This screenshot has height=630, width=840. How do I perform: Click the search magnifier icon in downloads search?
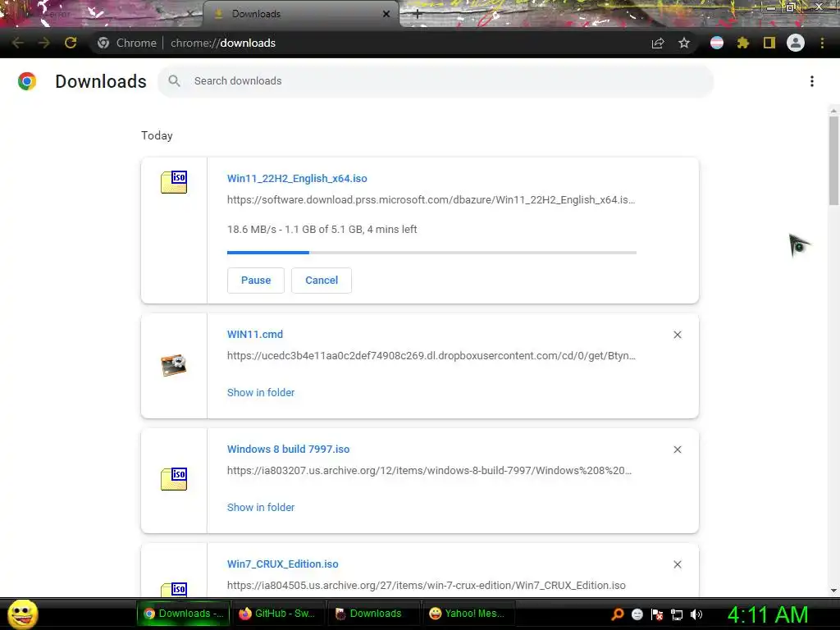(174, 81)
